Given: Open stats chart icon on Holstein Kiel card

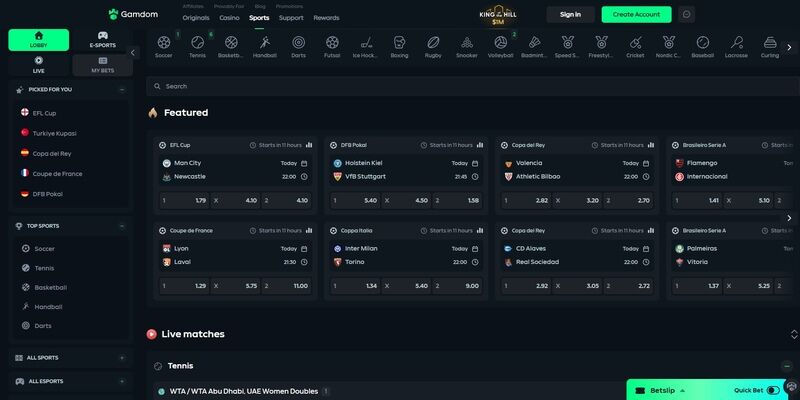Looking at the screenshot, I should (x=480, y=145).
